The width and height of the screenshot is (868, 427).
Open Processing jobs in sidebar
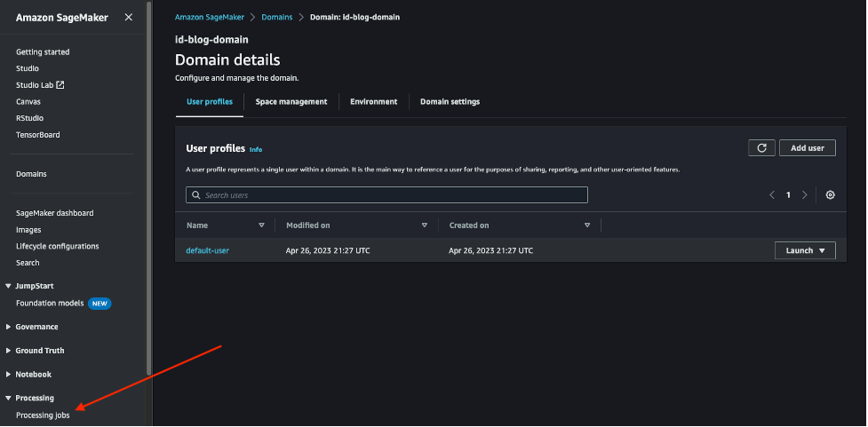44,415
